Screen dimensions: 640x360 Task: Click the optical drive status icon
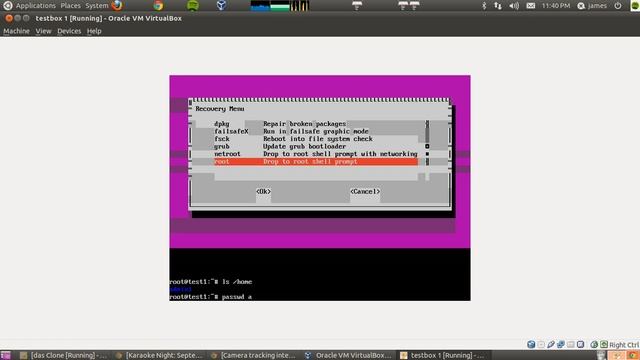coord(541,344)
